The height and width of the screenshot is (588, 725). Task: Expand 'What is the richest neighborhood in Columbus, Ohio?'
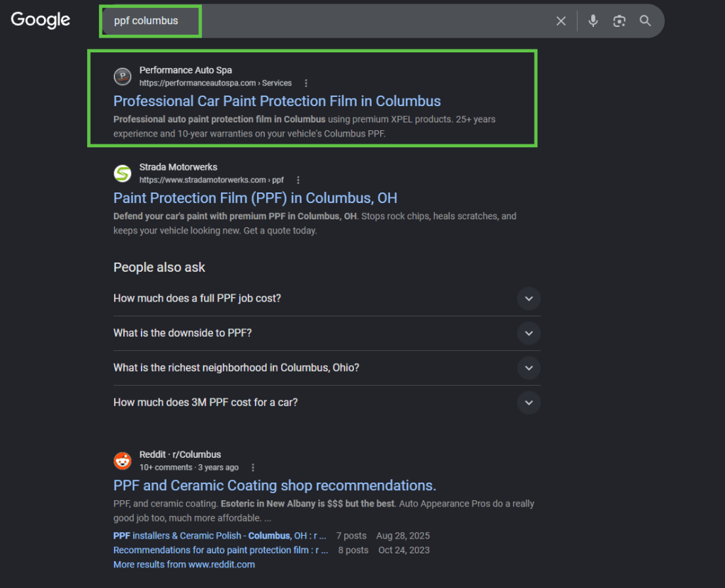pyautogui.click(x=327, y=368)
